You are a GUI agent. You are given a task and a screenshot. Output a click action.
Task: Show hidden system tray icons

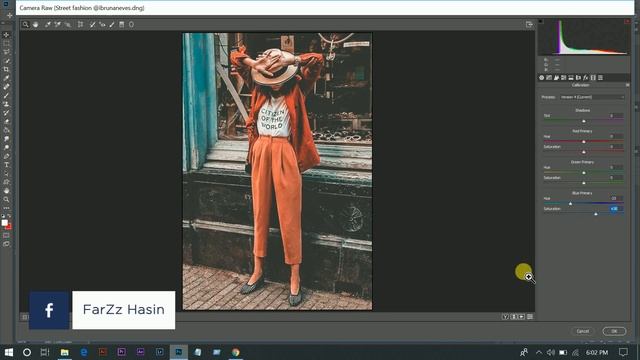539,352
